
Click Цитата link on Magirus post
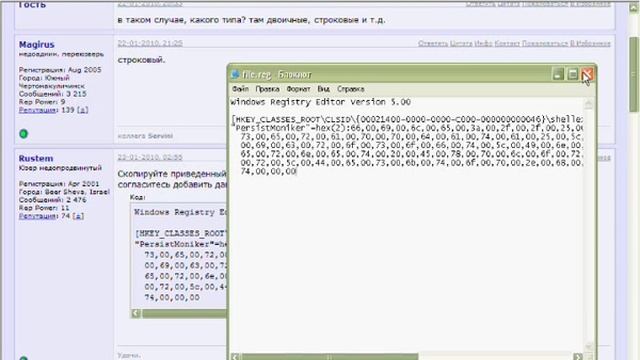[461, 43]
